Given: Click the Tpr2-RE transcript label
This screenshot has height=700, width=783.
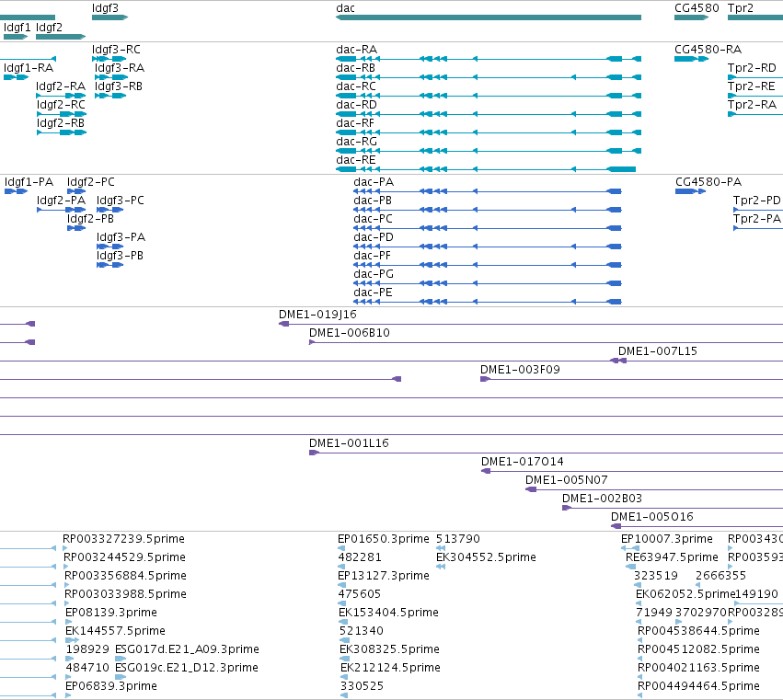Looking at the screenshot, I should [752, 86].
